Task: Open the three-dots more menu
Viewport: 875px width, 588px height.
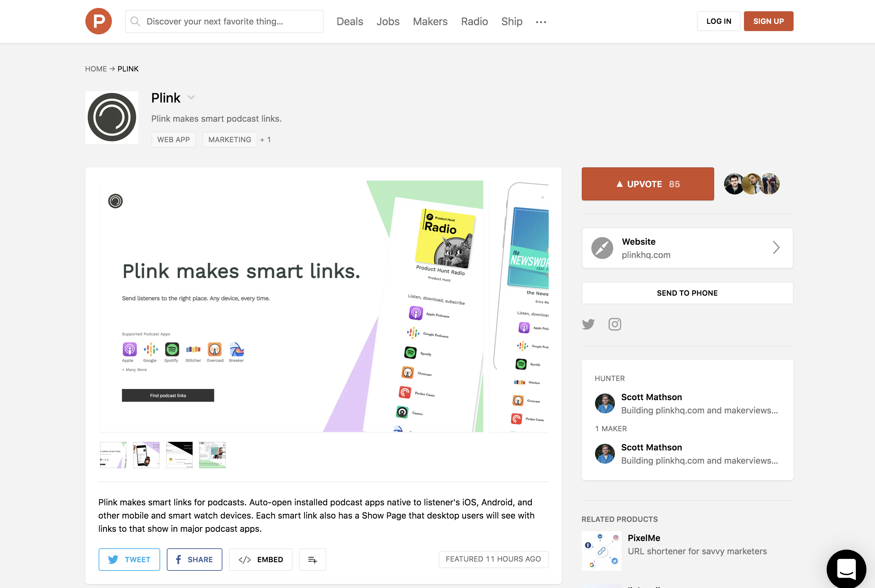Action: (541, 22)
